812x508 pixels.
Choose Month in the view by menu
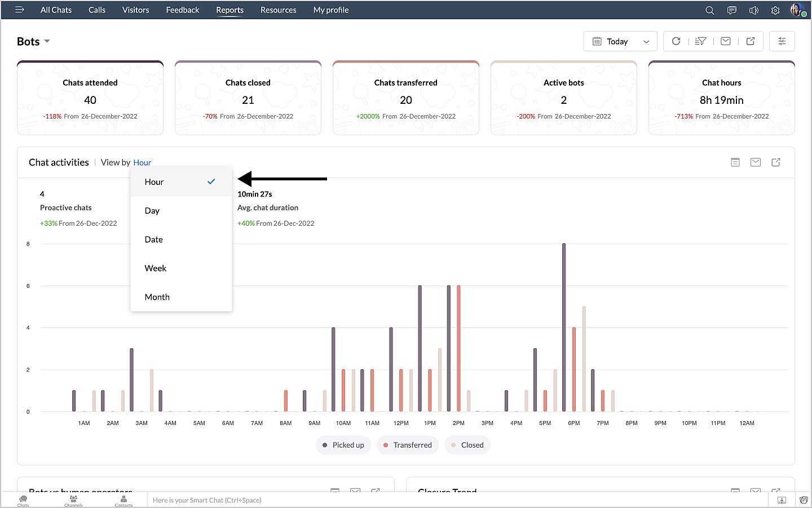pyautogui.click(x=157, y=297)
